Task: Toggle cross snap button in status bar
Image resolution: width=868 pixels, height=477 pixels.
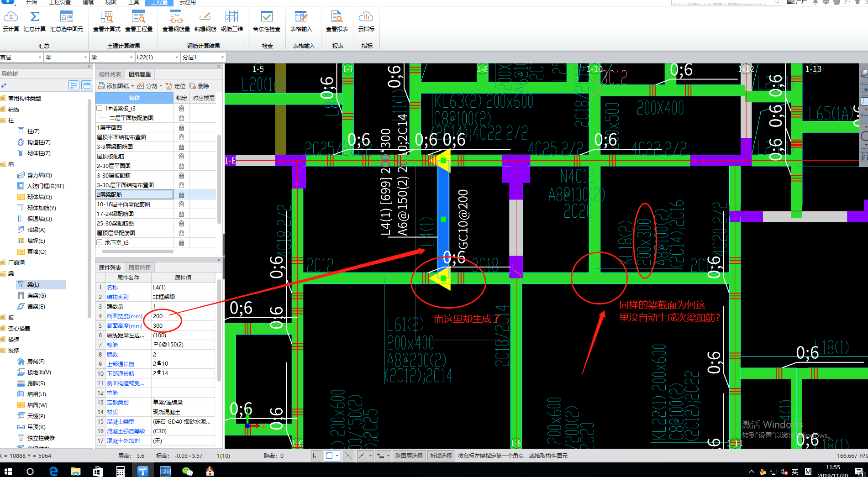Action: click(348, 456)
